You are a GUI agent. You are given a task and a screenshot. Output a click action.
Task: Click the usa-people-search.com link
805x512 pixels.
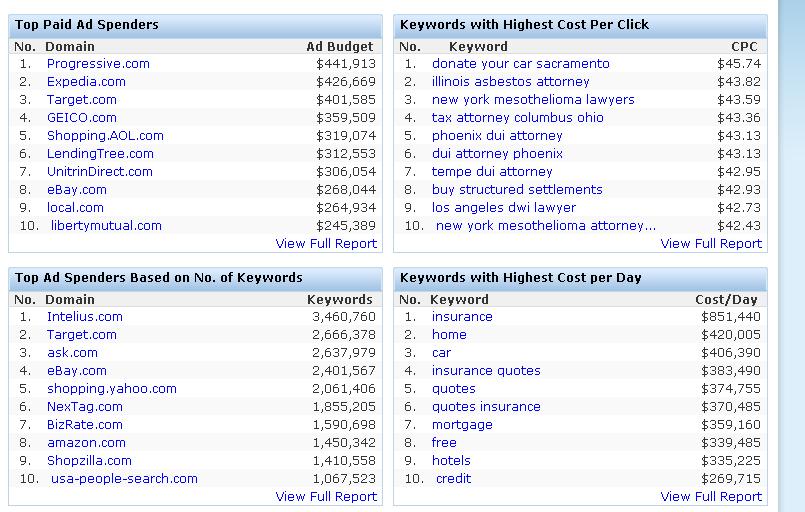[x=124, y=479]
